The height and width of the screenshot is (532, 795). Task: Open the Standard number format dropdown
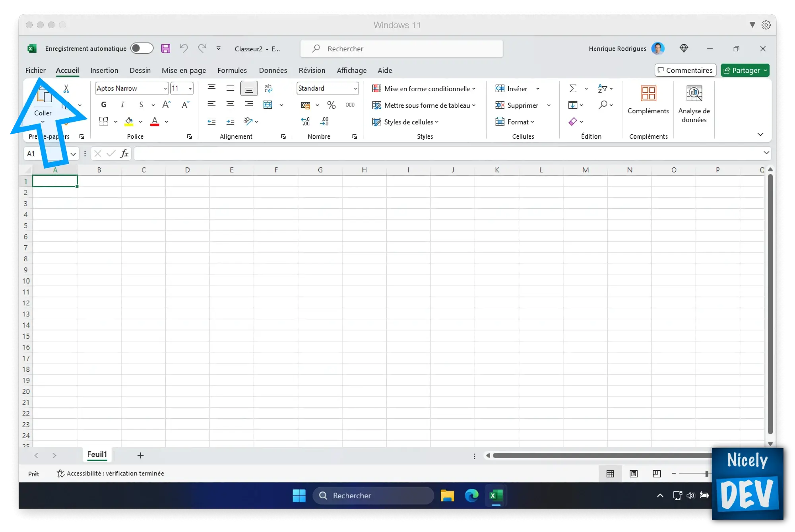(x=355, y=88)
